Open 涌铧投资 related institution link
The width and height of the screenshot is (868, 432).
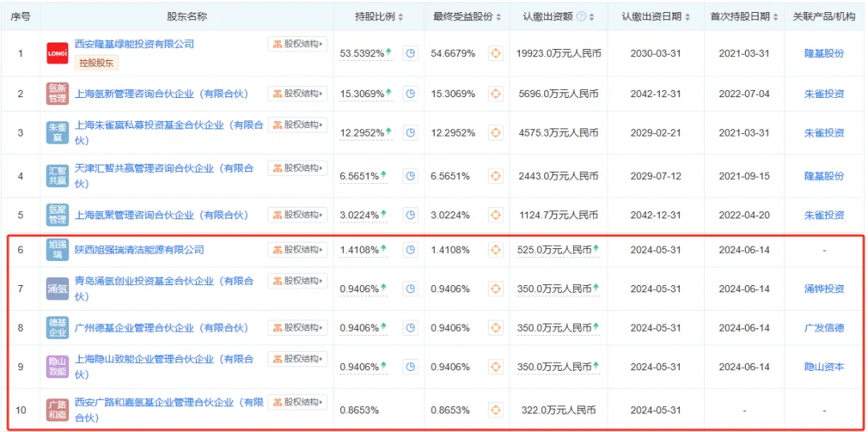(x=825, y=289)
